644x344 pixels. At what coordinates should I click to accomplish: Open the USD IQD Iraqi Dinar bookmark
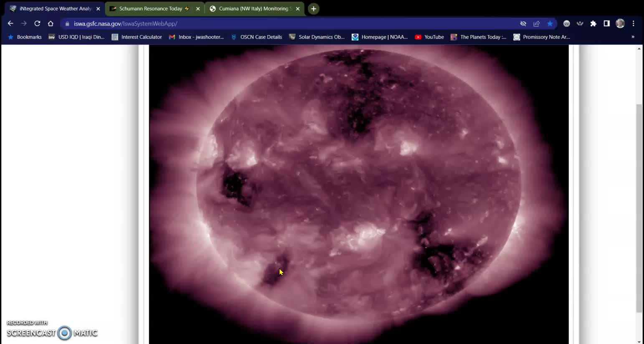[x=76, y=37]
